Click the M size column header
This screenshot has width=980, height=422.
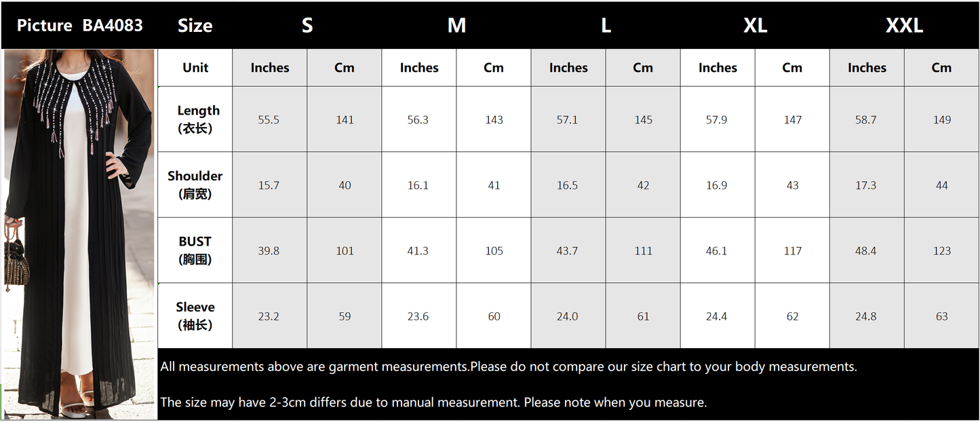456,26
